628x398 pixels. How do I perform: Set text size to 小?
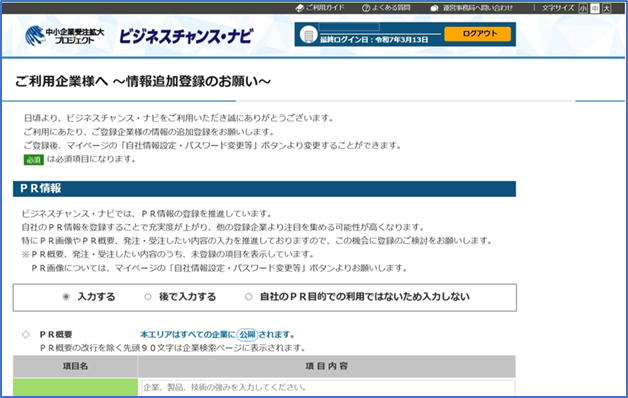click(583, 8)
